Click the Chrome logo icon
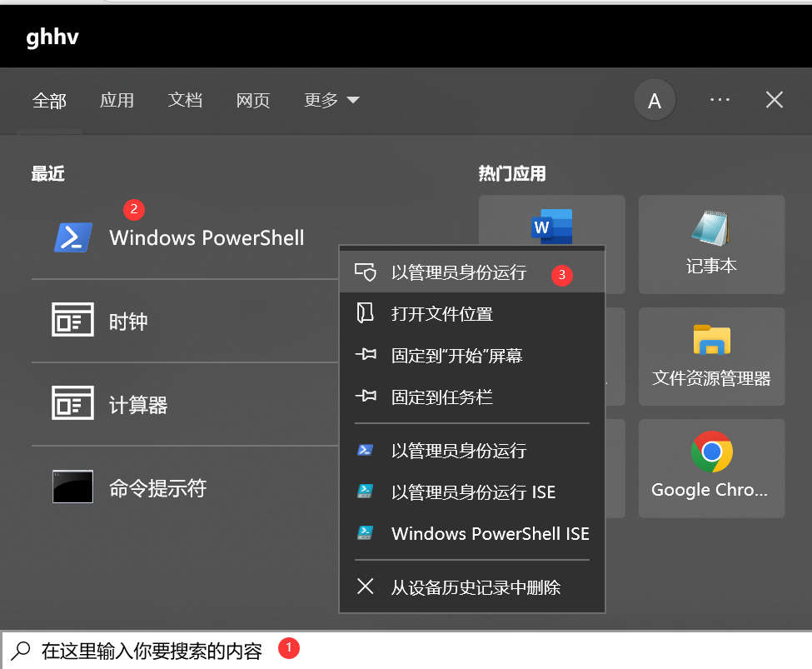The height and width of the screenshot is (669, 812). (x=711, y=452)
